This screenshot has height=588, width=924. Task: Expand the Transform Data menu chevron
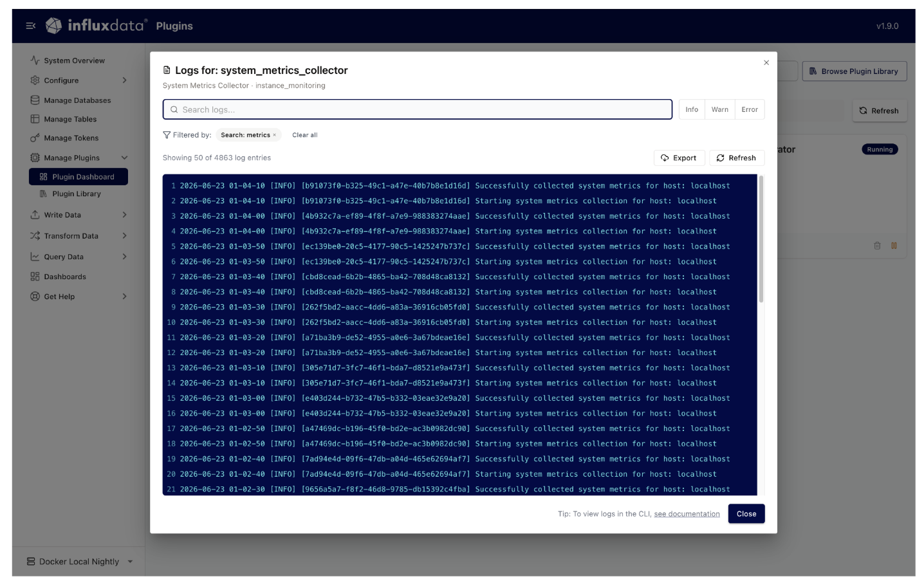(x=124, y=235)
